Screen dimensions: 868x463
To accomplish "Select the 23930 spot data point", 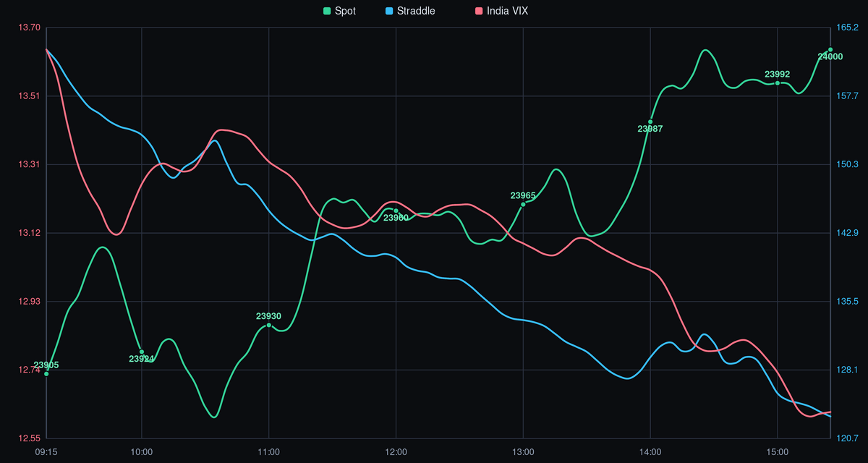I will (269, 325).
